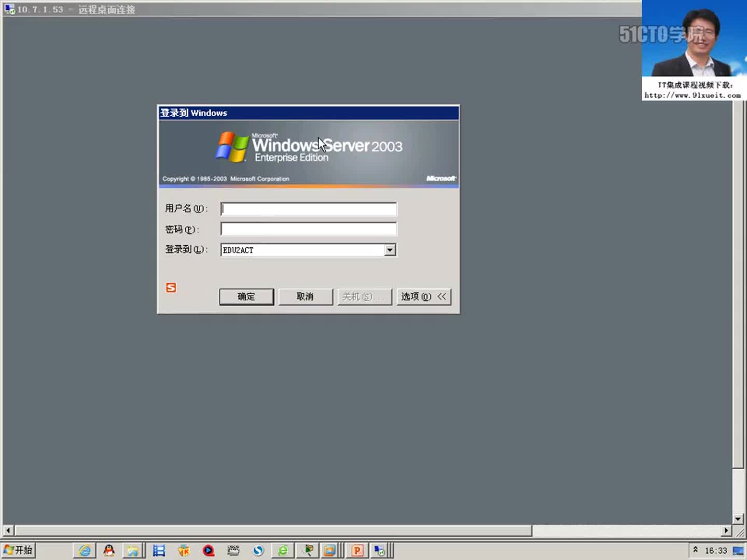
Task: Open the file explorer folder taskbar icon
Action: pos(133,551)
